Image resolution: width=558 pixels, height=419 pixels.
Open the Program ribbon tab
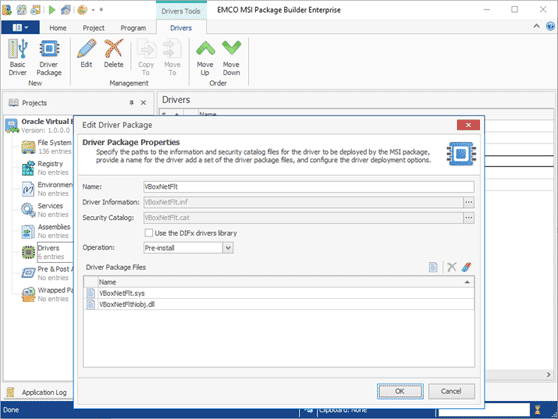point(133,28)
